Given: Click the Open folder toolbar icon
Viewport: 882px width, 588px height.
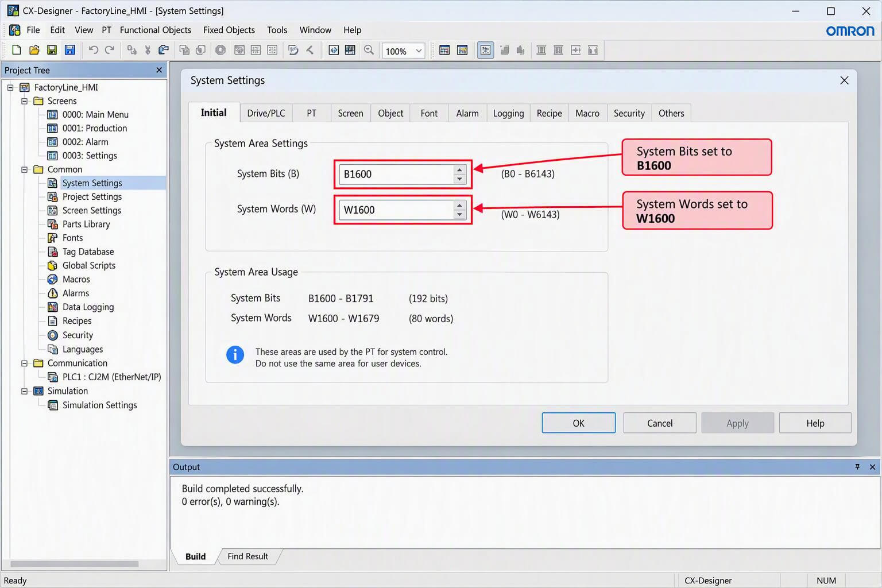Looking at the screenshot, I should point(34,51).
